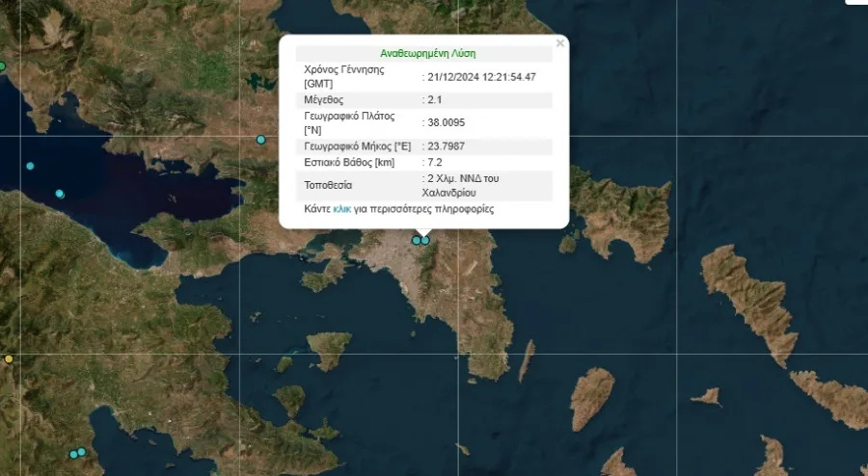
Task: Select the right teal marker below the popup
Action: (x=425, y=241)
